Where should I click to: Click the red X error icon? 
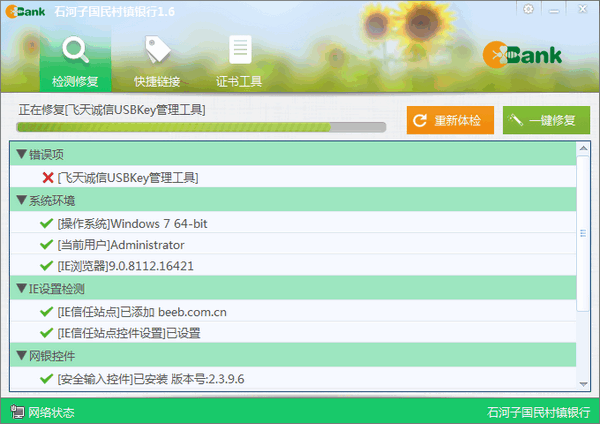click(x=48, y=178)
